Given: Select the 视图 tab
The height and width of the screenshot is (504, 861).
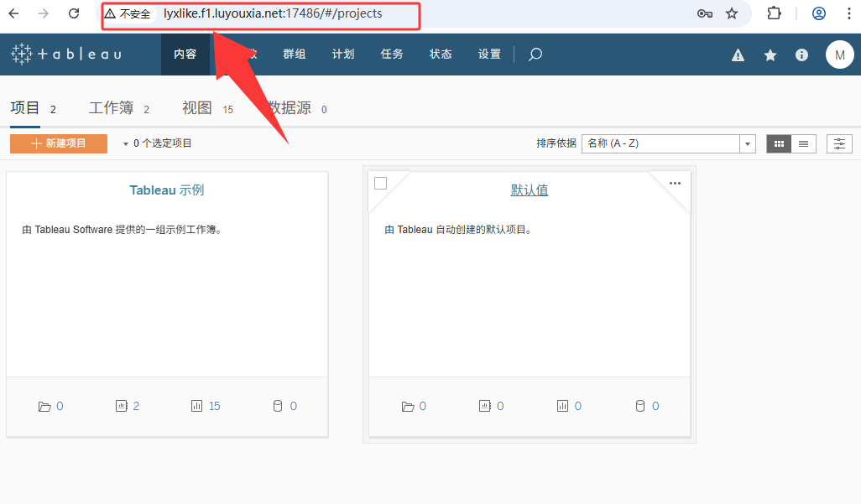Looking at the screenshot, I should click(x=207, y=108).
